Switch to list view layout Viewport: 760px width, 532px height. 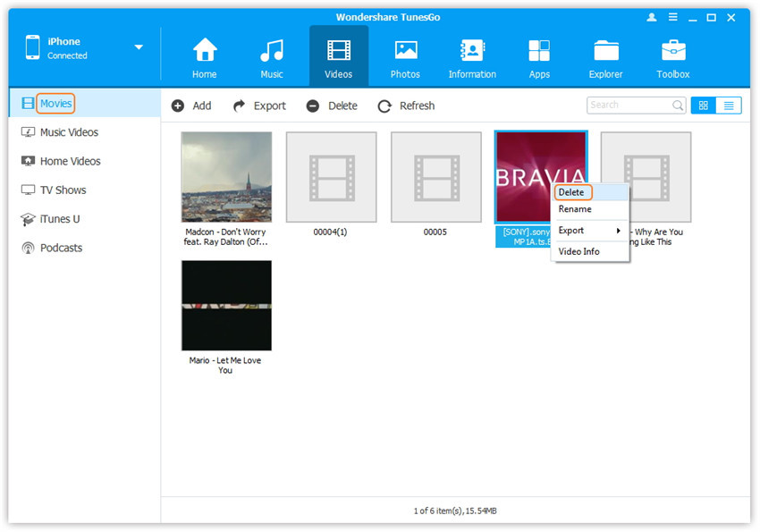[729, 106]
